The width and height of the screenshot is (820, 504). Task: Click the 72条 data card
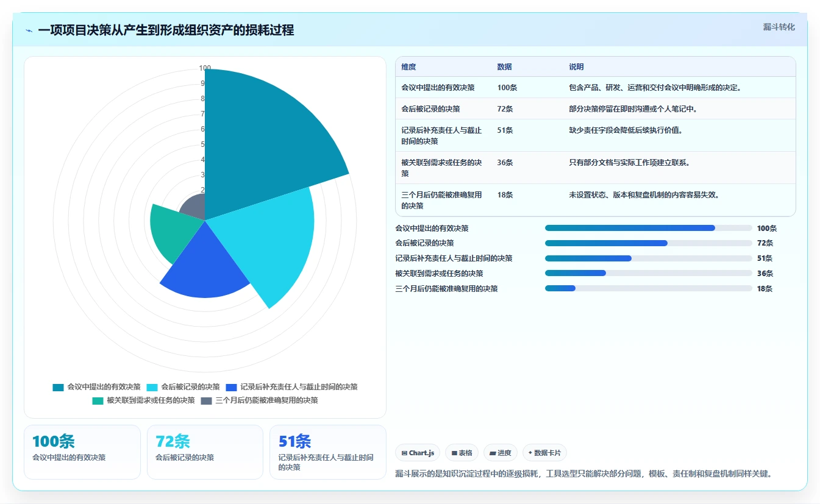click(x=205, y=452)
